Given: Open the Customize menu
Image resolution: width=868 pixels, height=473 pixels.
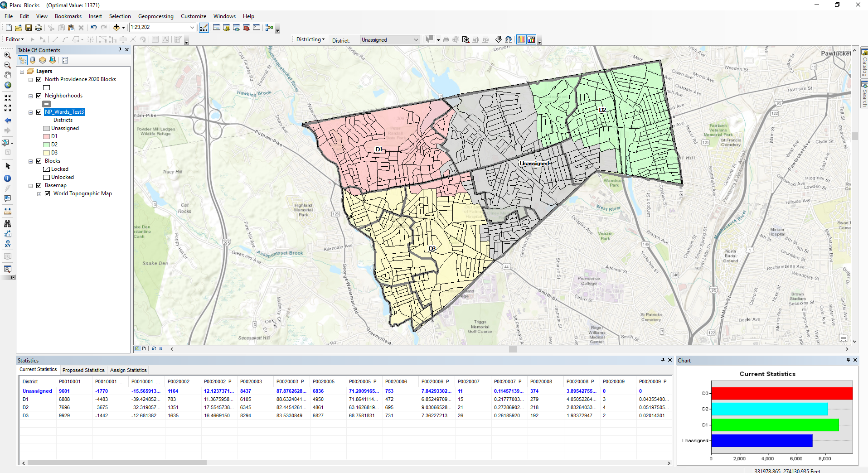Looking at the screenshot, I should click(194, 16).
